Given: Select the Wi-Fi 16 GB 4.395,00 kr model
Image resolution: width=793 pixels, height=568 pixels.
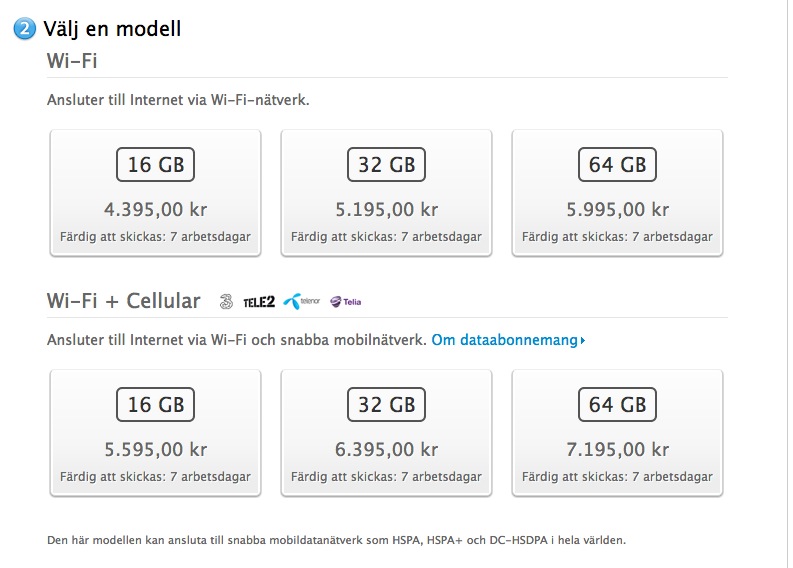Looking at the screenshot, I should pyautogui.click(x=155, y=193).
